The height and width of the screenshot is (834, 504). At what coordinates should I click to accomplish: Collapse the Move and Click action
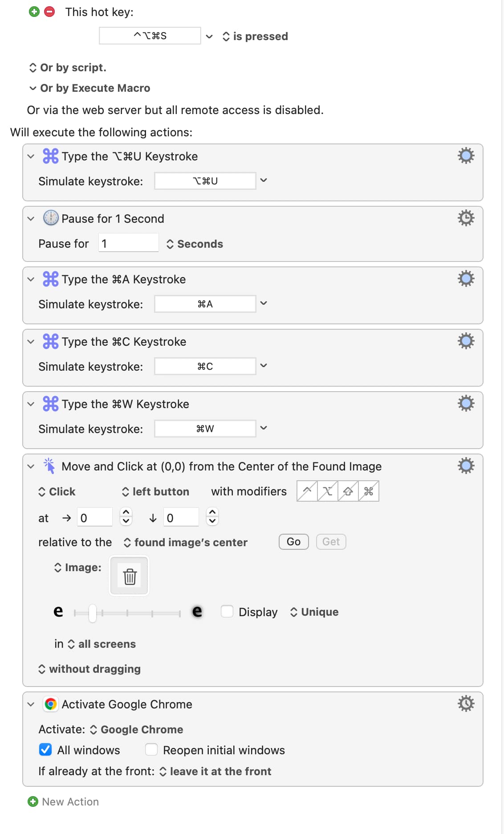[x=31, y=466]
